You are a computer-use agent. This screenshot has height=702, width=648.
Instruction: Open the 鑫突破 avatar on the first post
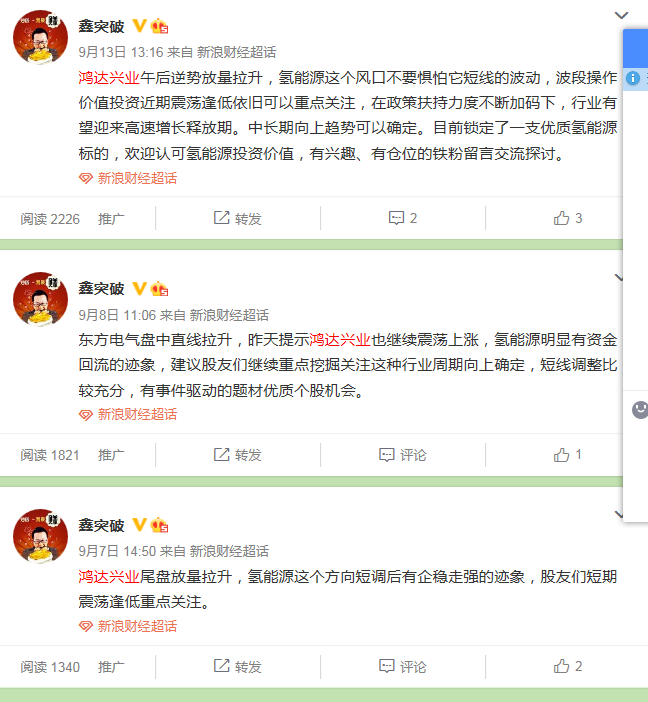pos(41,37)
